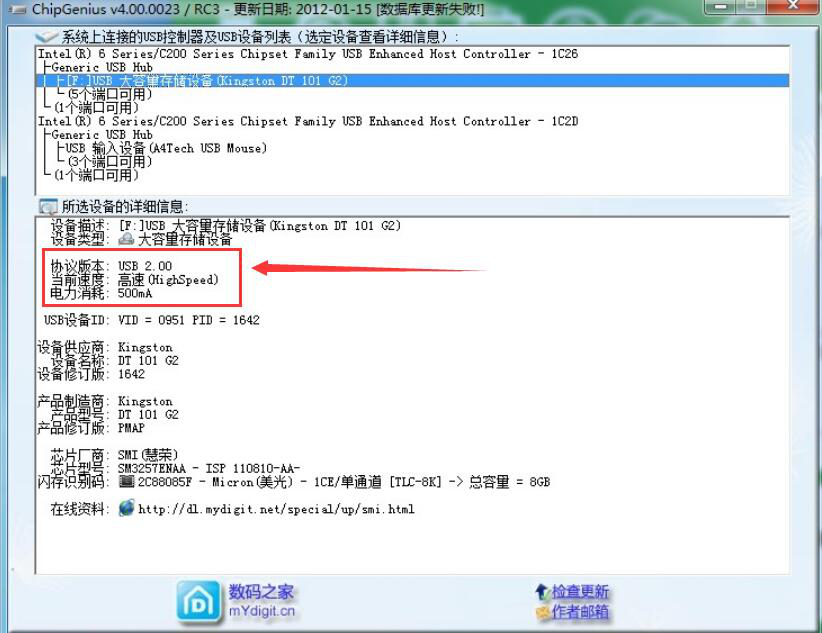Click the up-arrow icon beside check for updates
This screenshot has height=633, width=822.
(542, 592)
